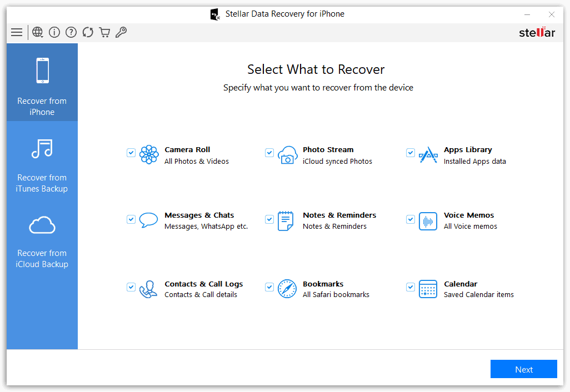Image resolution: width=570 pixels, height=392 pixels.
Task: Deselect the Calendar checkbox
Action: tap(411, 287)
